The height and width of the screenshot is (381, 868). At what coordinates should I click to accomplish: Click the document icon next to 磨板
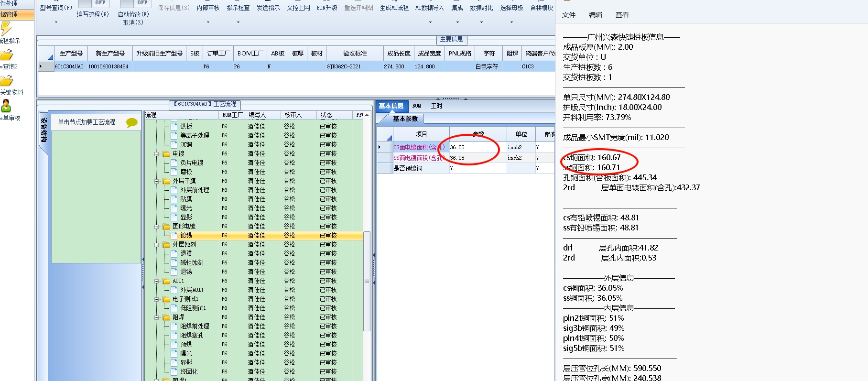[x=174, y=172]
